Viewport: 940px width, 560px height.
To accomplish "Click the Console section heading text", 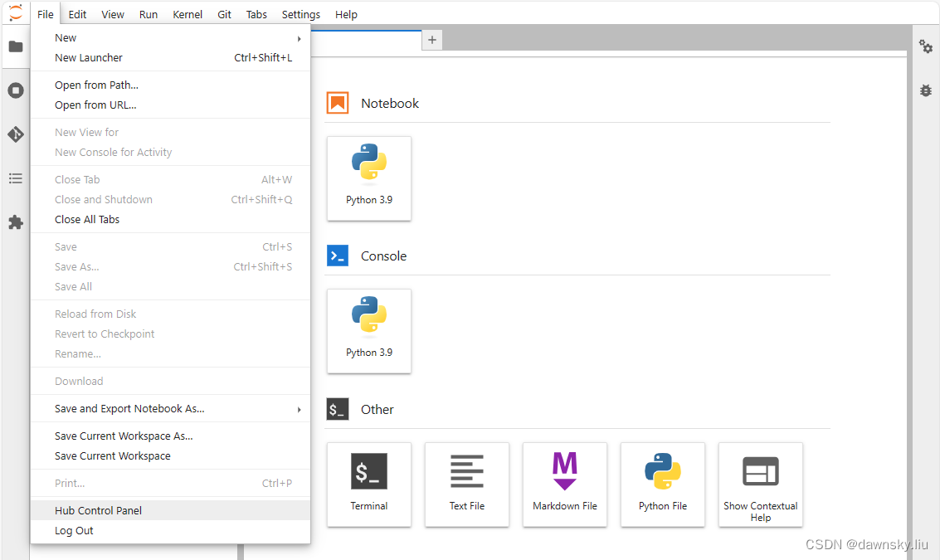I will click(x=383, y=256).
